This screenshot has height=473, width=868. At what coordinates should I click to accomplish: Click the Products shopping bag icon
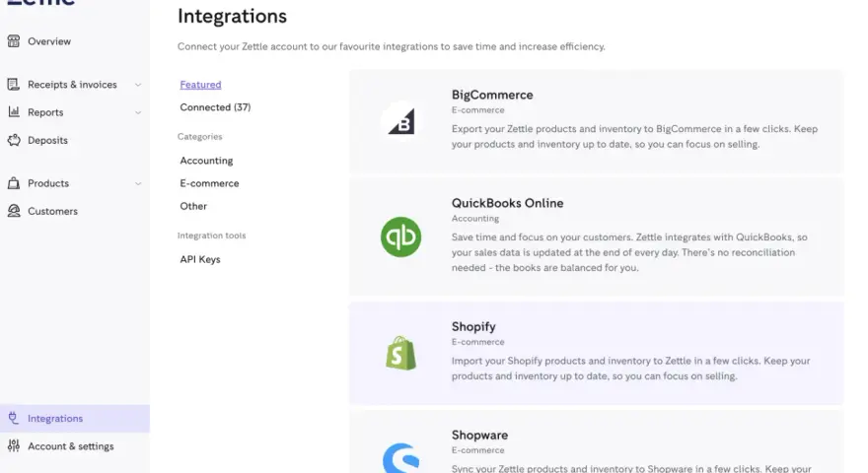click(x=13, y=183)
